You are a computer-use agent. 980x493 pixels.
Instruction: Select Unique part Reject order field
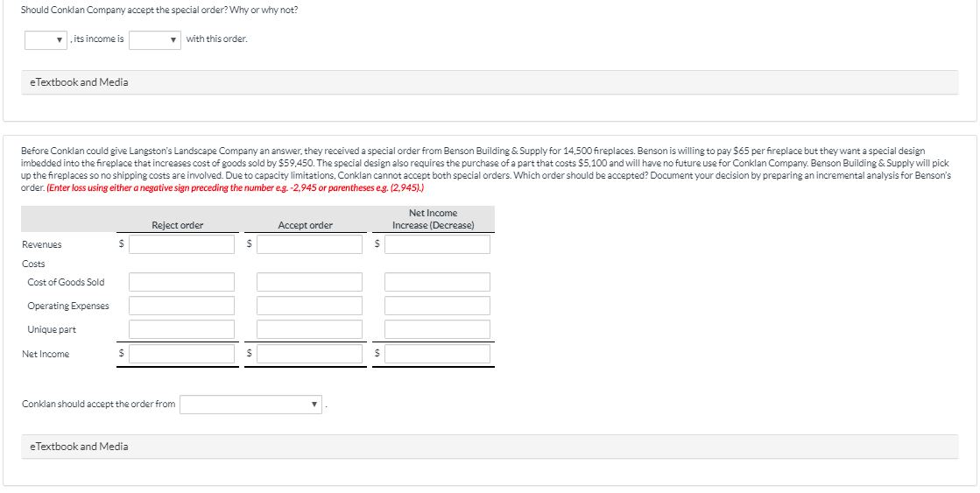(x=182, y=329)
